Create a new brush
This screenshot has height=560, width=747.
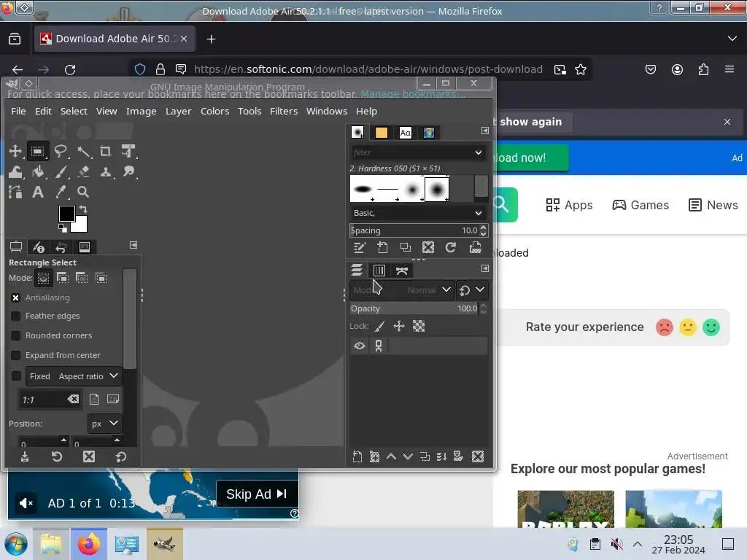click(x=382, y=248)
